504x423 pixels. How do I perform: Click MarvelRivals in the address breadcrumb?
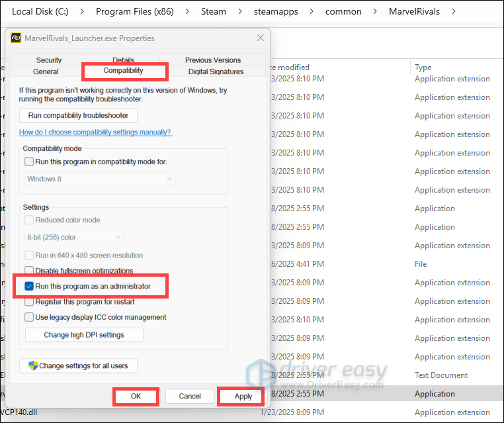pyautogui.click(x=414, y=11)
